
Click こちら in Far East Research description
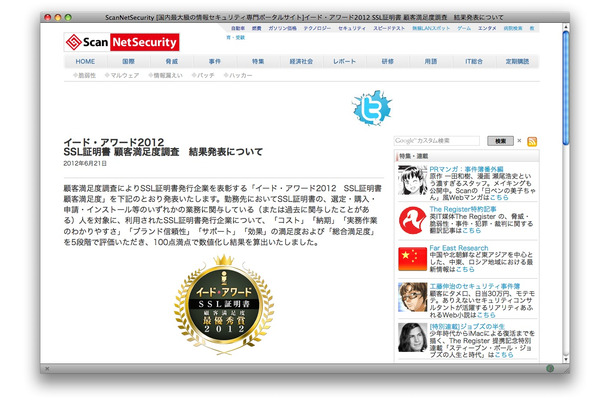click(x=465, y=269)
